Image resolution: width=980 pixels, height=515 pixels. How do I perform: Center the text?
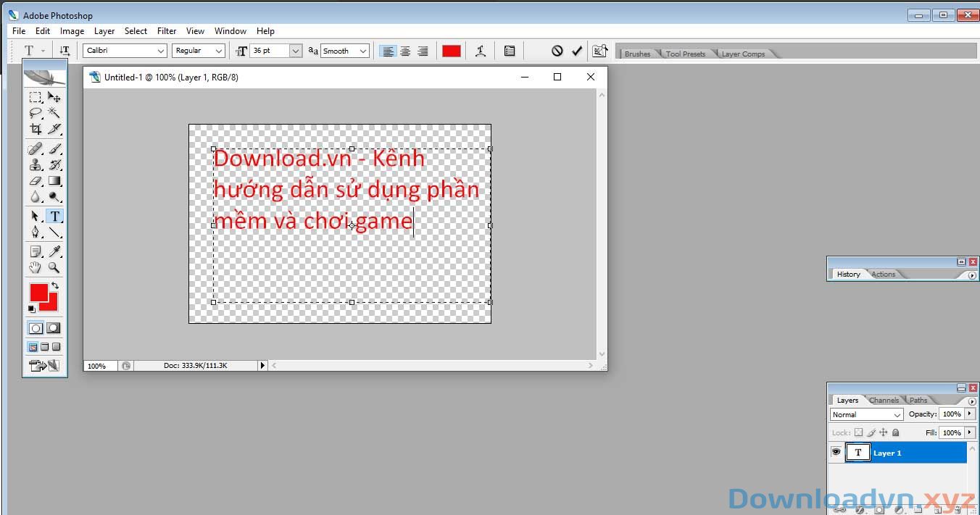pyautogui.click(x=405, y=51)
